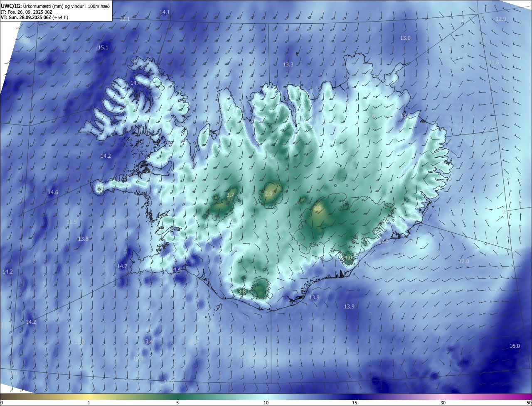The width and height of the screenshot is (532, 406).
Task: Click the "15" tick on the colour legend
Action: 355,403
